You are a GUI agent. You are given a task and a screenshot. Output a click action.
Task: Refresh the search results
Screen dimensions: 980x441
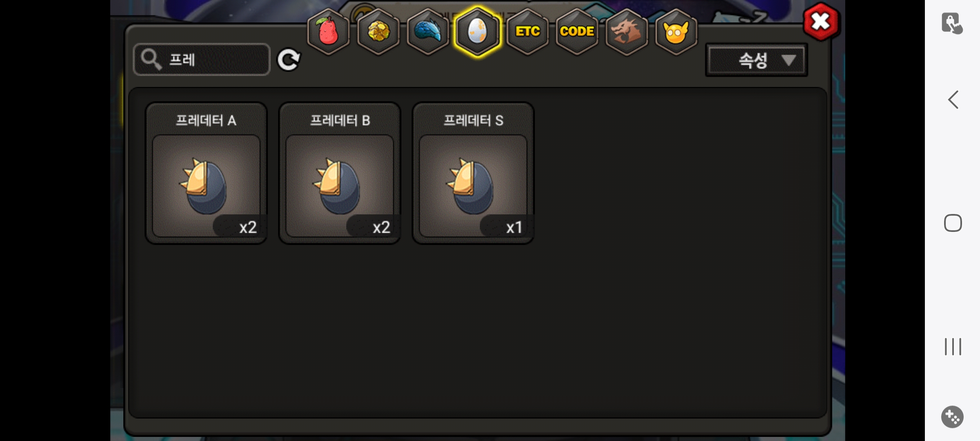[x=289, y=60]
